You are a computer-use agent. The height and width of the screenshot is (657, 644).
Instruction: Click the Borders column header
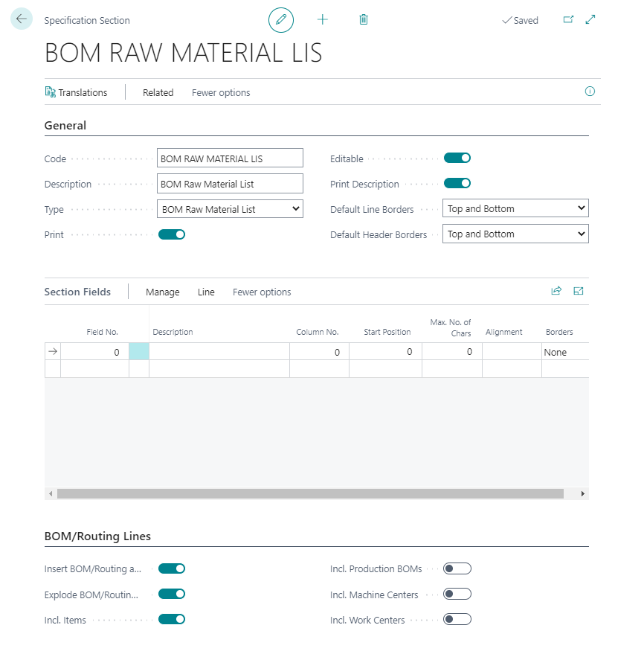(x=559, y=332)
